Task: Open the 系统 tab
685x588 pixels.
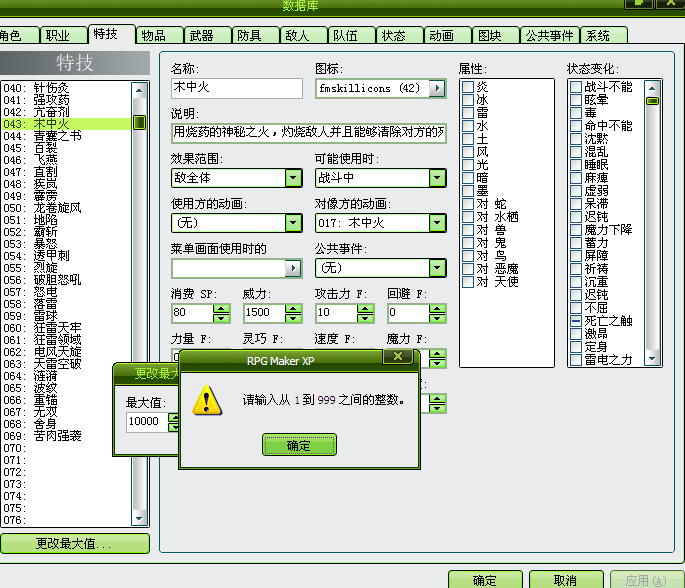Action: (x=604, y=35)
